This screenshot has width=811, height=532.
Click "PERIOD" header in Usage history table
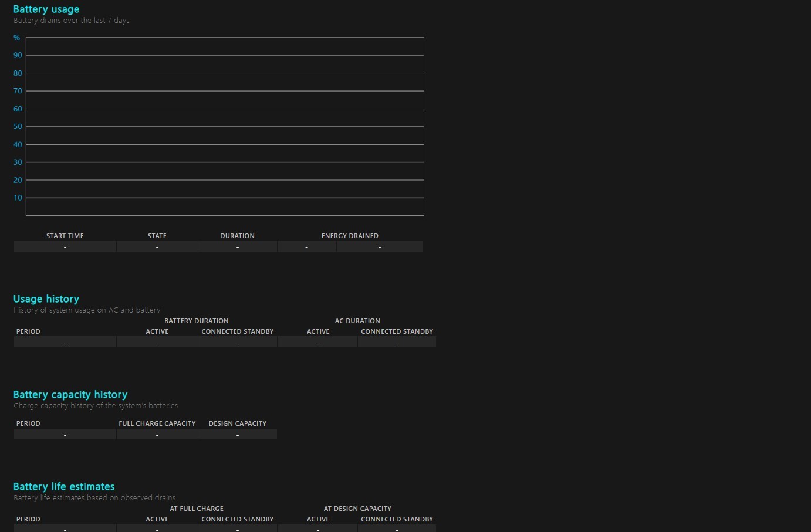28,331
